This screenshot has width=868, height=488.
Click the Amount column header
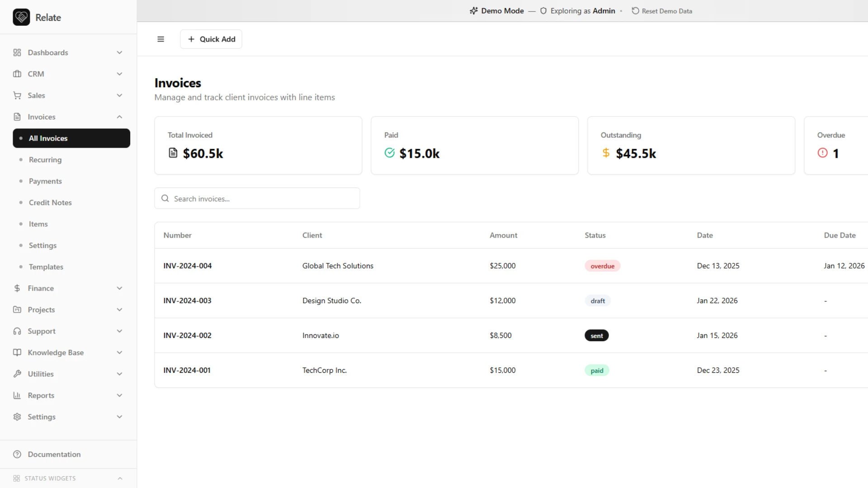point(503,235)
